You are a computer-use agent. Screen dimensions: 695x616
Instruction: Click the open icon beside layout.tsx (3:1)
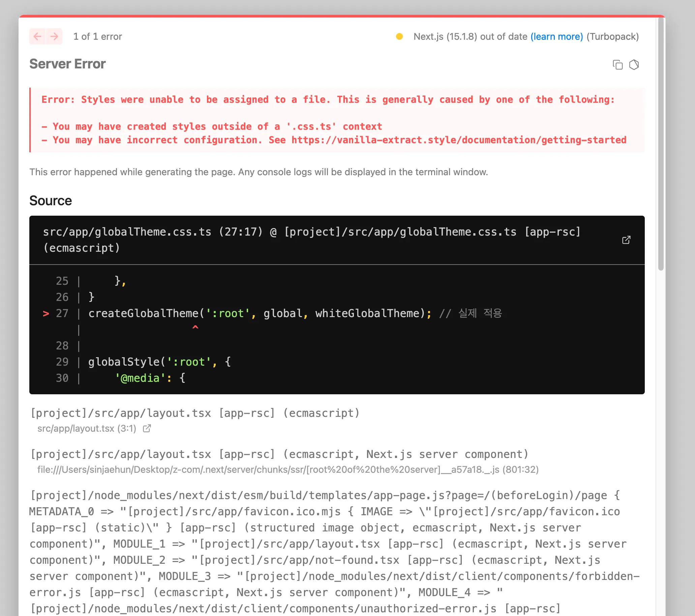tap(147, 428)
